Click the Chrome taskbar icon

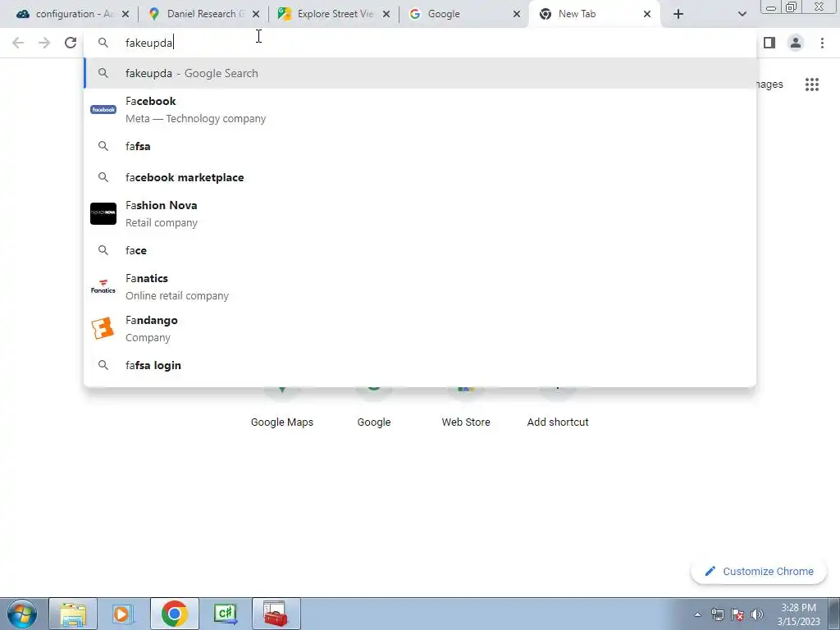[174, 614]
